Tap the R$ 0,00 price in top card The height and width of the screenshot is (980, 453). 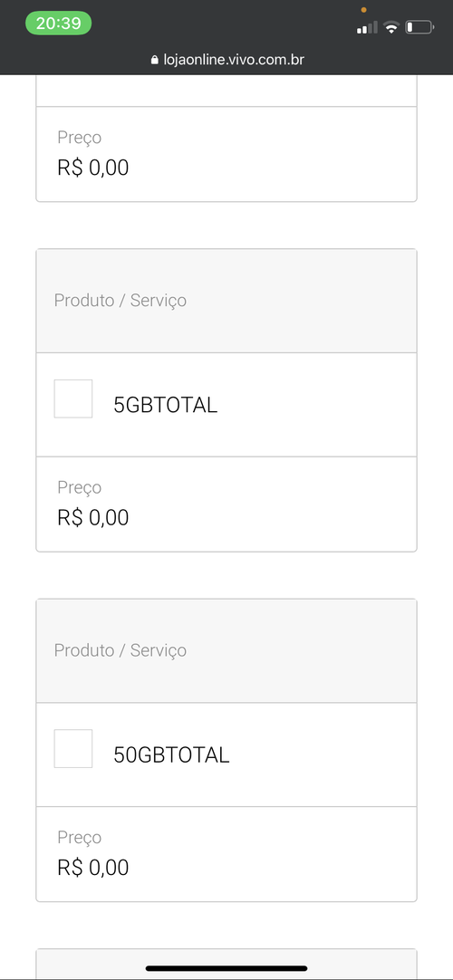tap(93, 168)
